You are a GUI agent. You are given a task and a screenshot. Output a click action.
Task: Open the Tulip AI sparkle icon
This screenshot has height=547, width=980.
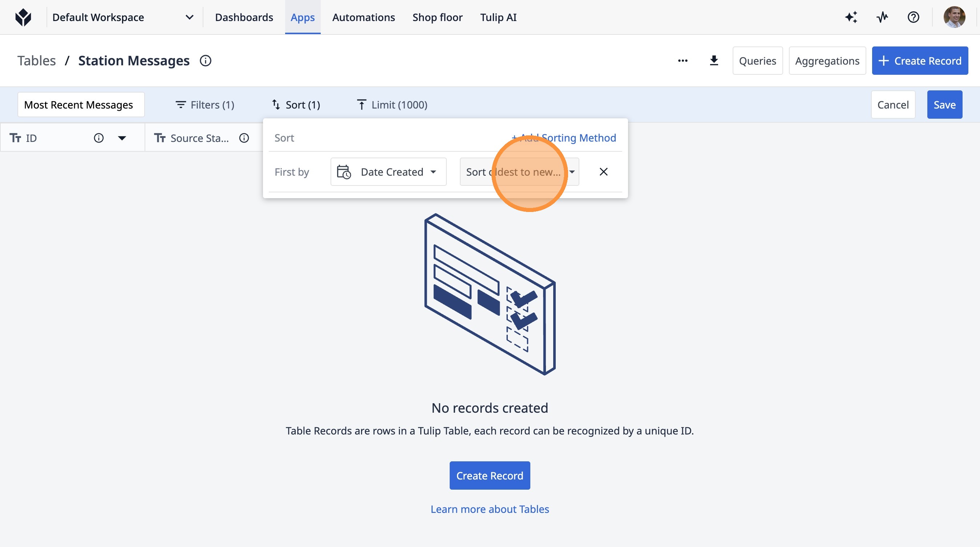coord(851,17)
